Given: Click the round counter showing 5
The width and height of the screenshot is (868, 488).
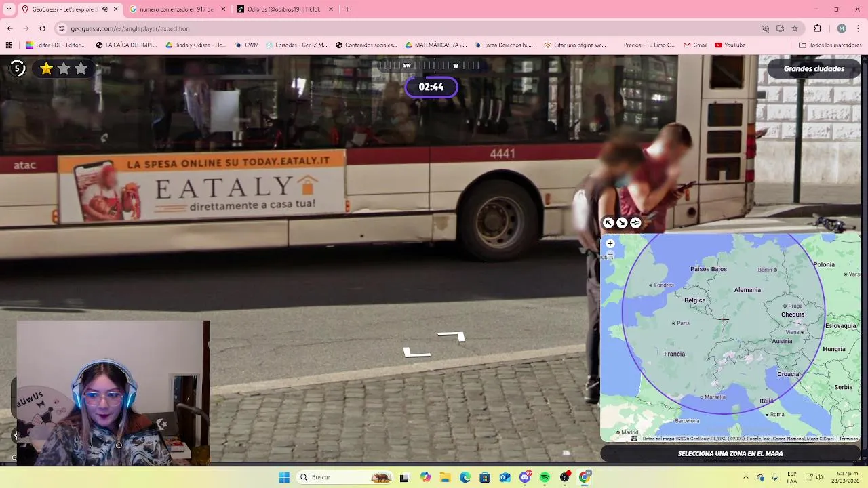Looking at the screenshot, I should 18,68.
